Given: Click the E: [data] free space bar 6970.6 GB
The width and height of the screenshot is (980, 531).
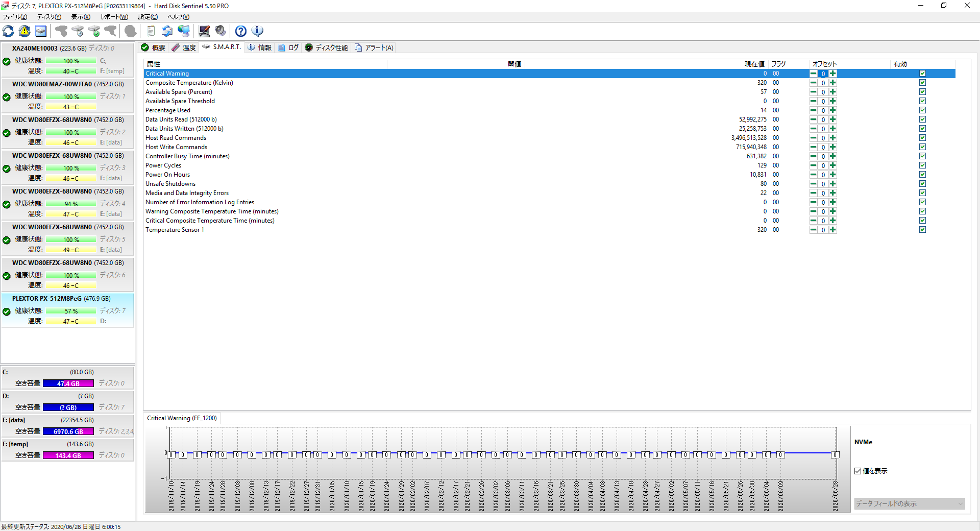Looking at the screenshot, I should click(x=68, y=431).
